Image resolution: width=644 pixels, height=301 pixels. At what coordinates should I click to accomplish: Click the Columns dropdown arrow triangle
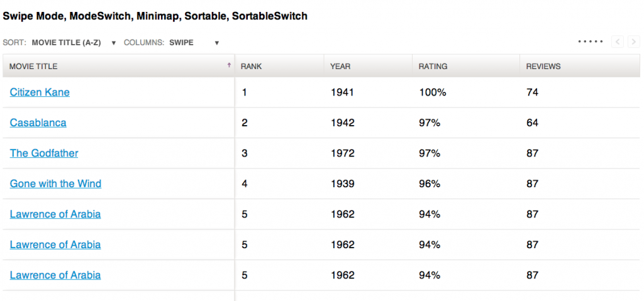coord(217,43)
